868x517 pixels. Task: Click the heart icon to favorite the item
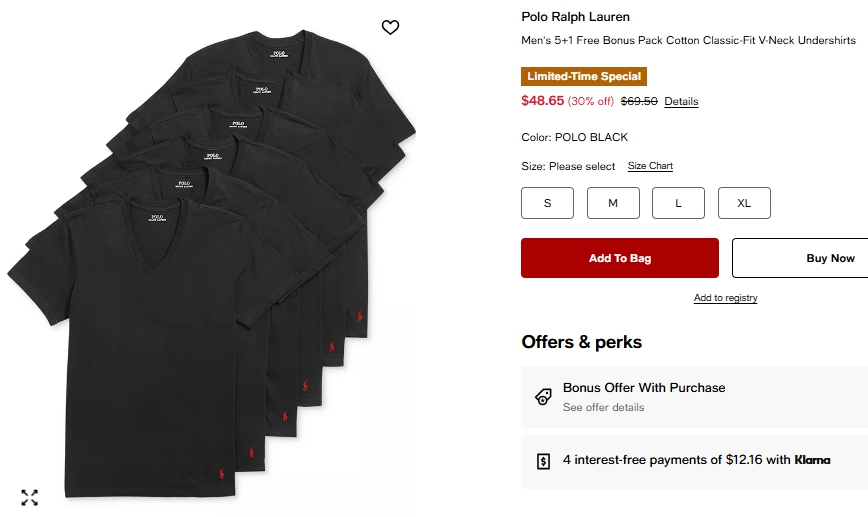[391, 27]
